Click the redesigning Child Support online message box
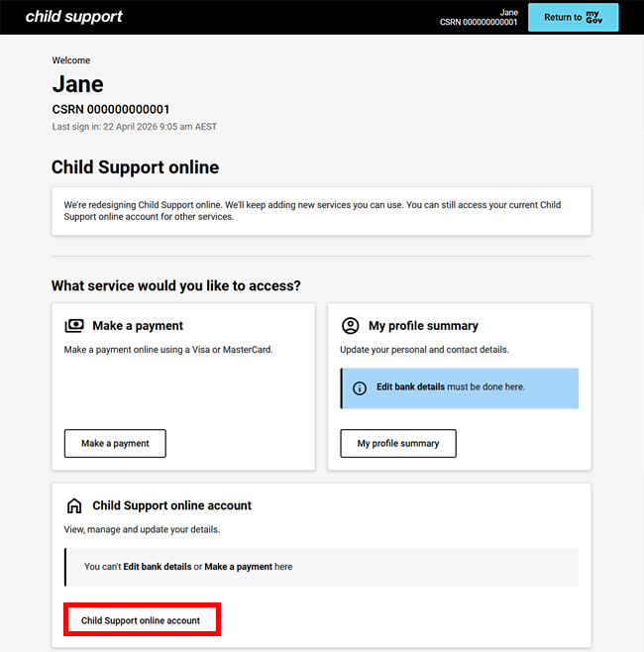644x652 pixels. tap(321, 211)
